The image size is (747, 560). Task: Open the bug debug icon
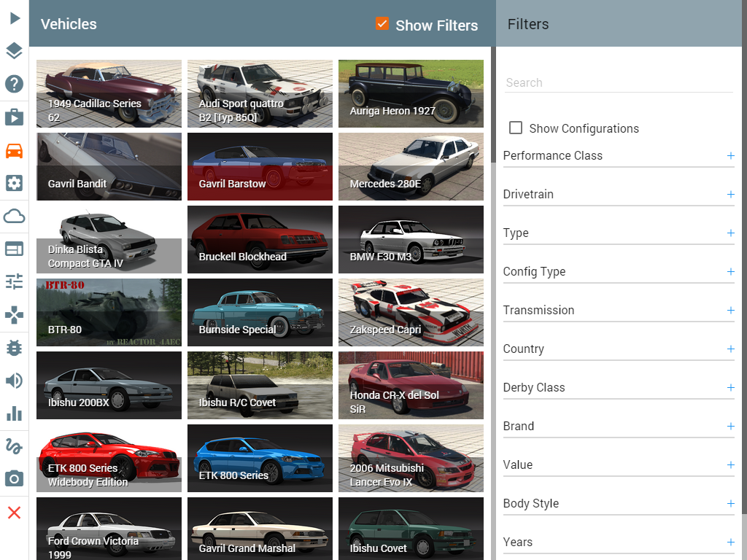(15, 348)
